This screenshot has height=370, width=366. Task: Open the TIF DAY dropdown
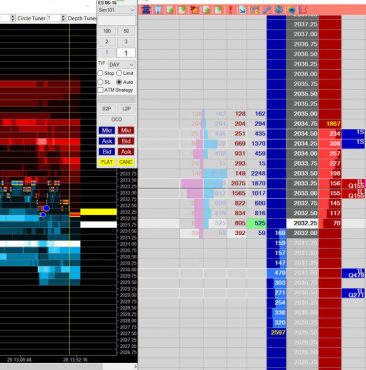[x=121, y=64]
